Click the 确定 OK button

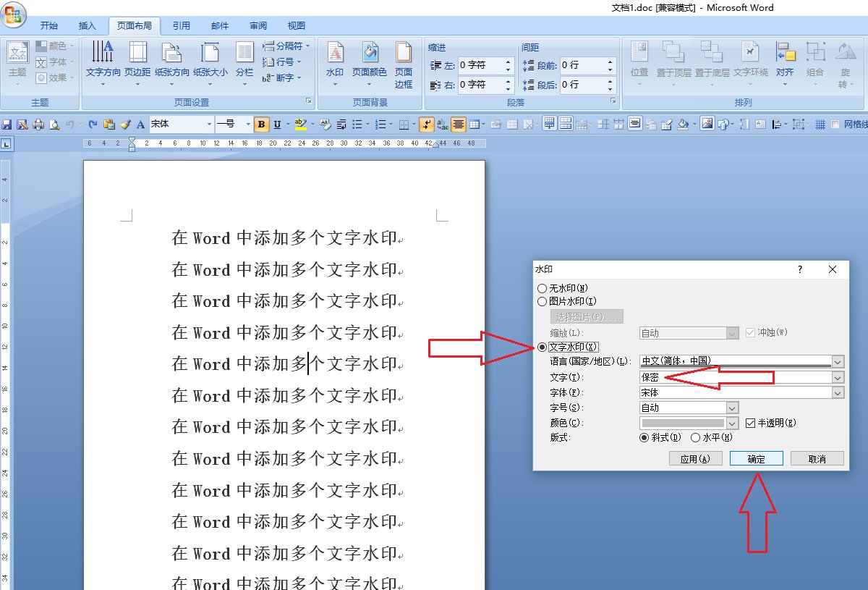(757, 458)
